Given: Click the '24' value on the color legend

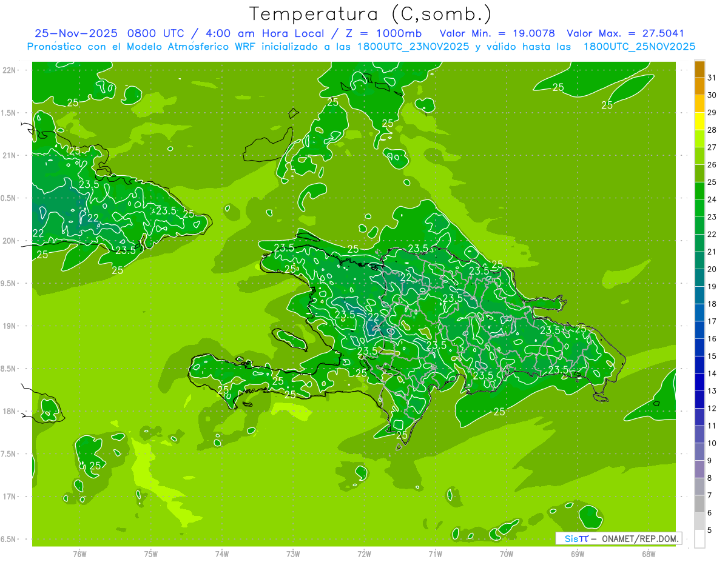Looking at the screenshot, I should [712, 199].
